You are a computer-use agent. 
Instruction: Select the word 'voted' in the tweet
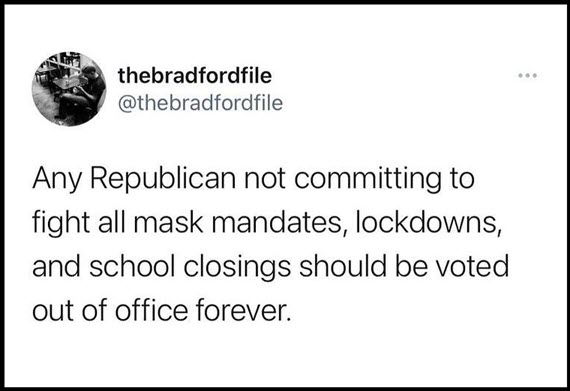[x=472, y=266]
